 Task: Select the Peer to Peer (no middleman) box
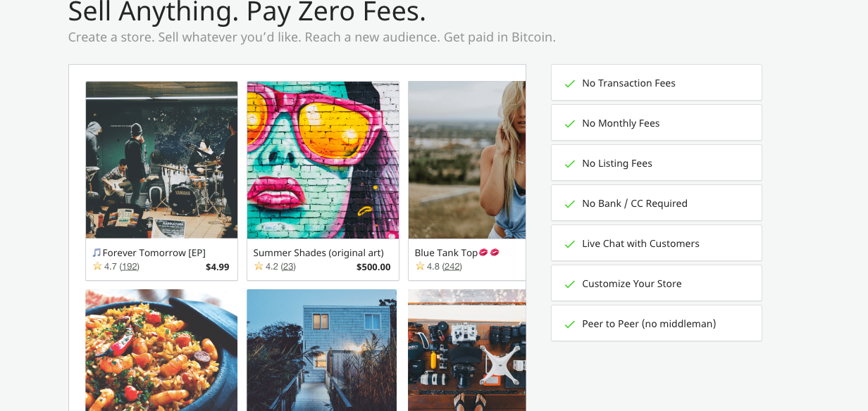pyautogui.click(x=657, y=323)
